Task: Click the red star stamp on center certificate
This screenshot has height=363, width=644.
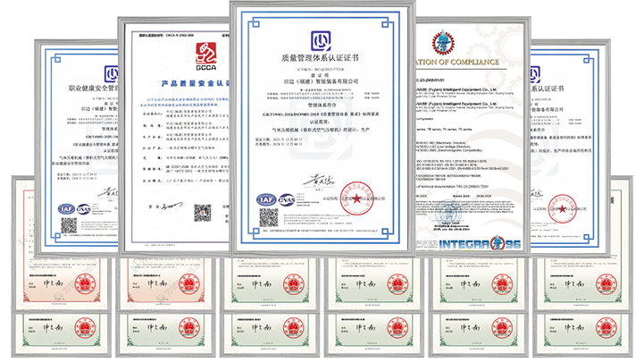Action: (357, 198)
